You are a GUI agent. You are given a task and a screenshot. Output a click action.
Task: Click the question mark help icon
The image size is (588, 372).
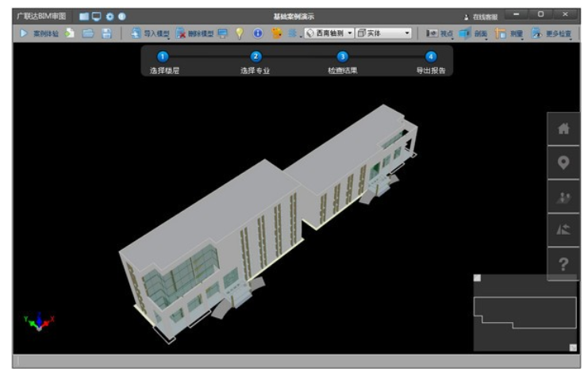click(563, 263)
